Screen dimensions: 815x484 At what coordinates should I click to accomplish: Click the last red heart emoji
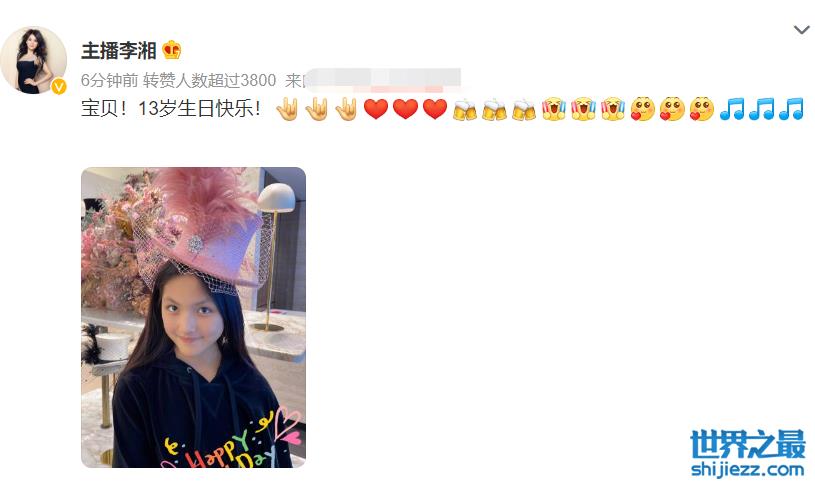coord(435,109)
